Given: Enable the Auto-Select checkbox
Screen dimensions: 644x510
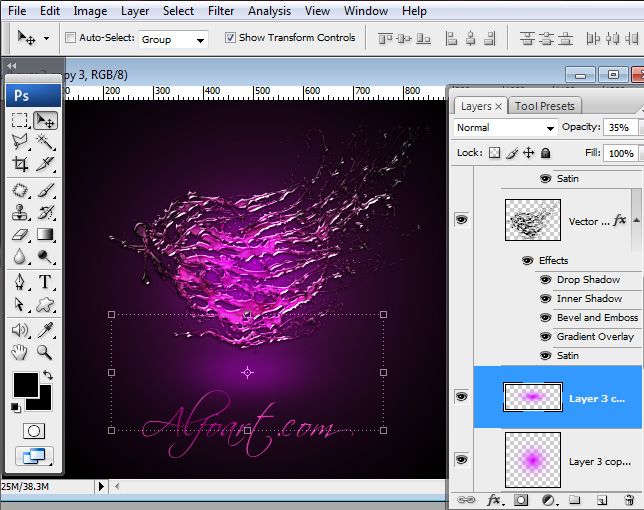Looking at the screenshot, I should click(70, 38).
